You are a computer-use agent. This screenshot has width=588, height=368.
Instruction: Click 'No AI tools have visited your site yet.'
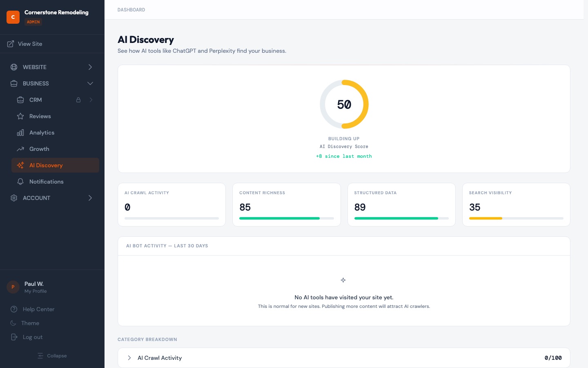pyautogui.click(x=344, y=297)
